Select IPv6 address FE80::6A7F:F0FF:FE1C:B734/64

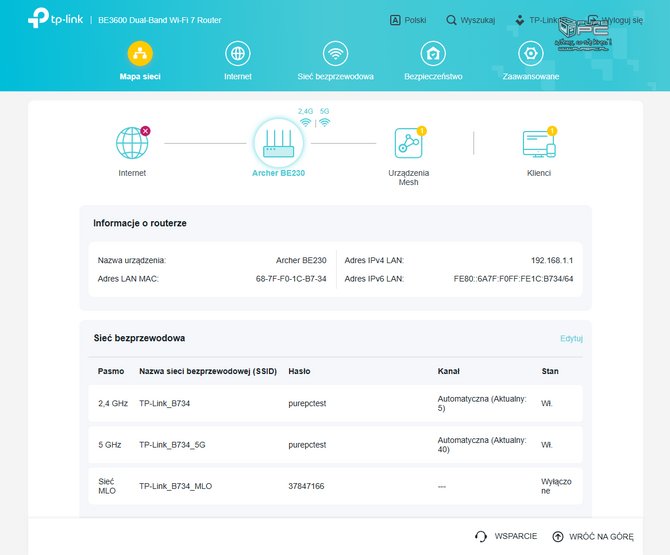click(513, 279)
